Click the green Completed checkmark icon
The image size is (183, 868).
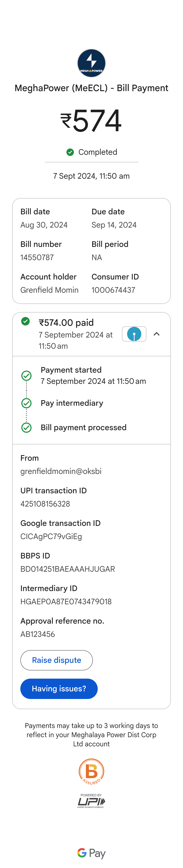click(x=70, y=152)
